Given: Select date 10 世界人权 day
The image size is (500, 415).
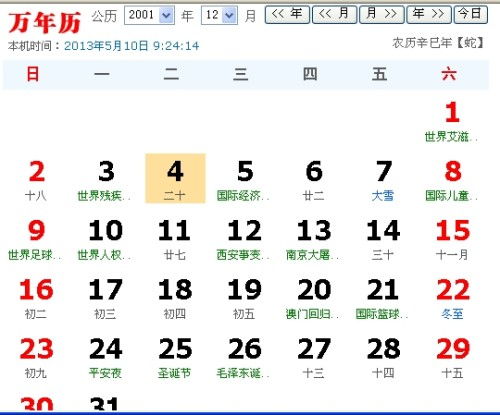Looking at the screenshot, I should coord(105,239).
